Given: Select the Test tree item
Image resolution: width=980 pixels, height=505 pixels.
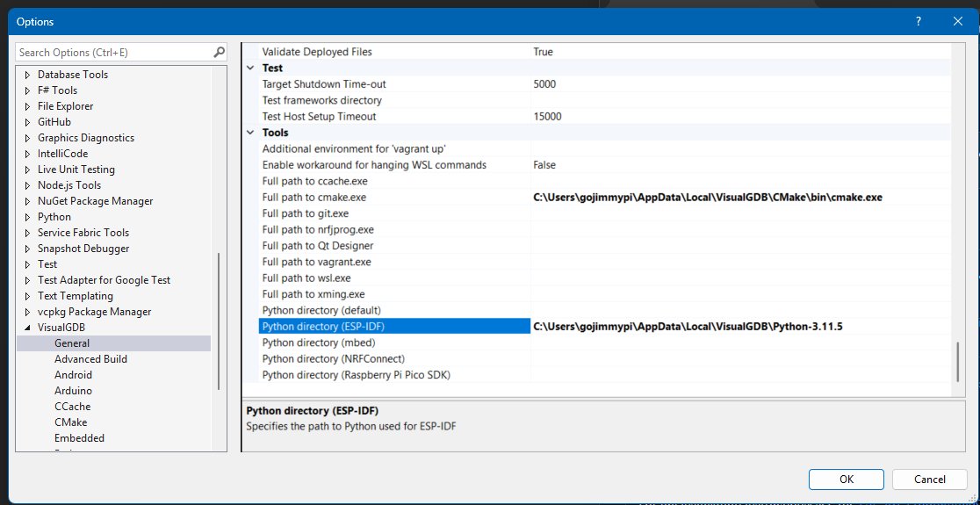Looking at the screenshot, I should coord(47,264).
